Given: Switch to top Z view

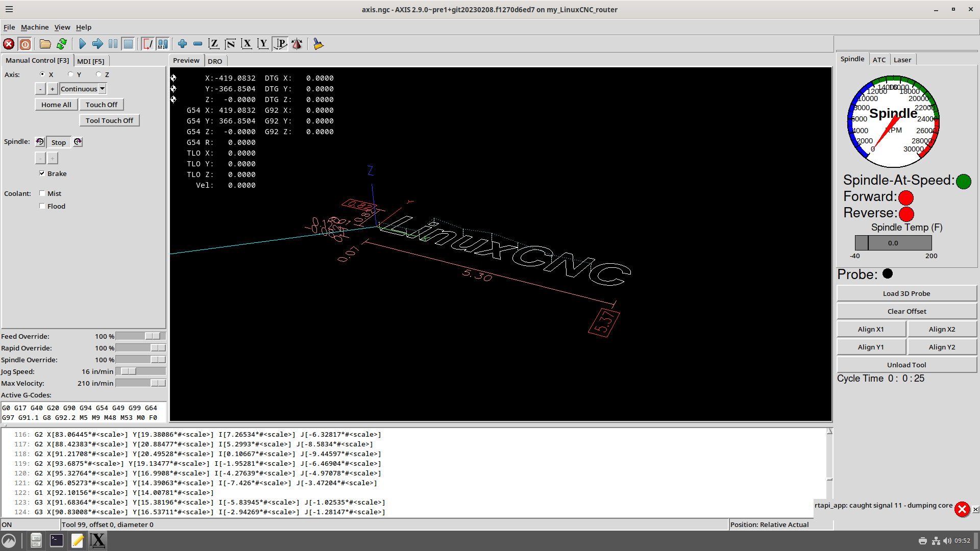Looking at the screenshot, I should [x=214, y=44].
